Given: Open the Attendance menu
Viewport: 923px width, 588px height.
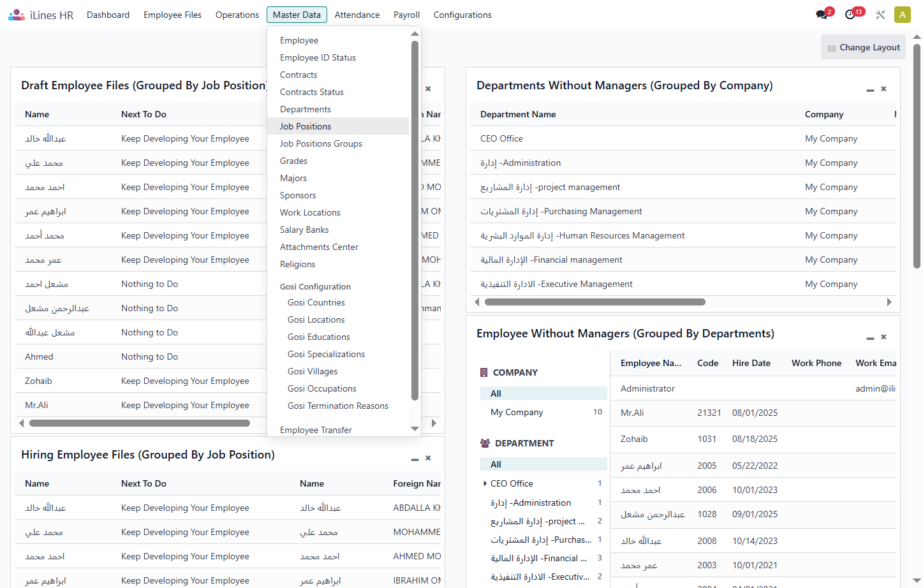Looking at the screenshot, I should (x=357, y=15).
